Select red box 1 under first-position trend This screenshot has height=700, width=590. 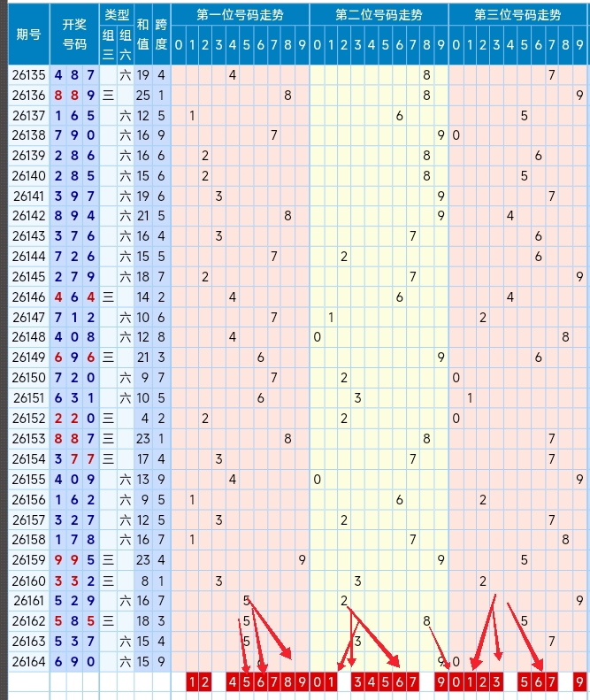point(192,681)
